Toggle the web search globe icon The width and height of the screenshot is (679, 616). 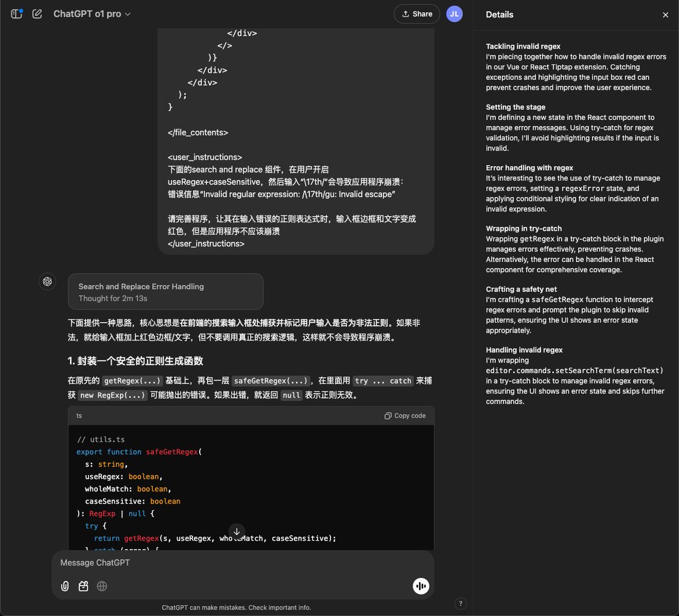coord(102,586)
